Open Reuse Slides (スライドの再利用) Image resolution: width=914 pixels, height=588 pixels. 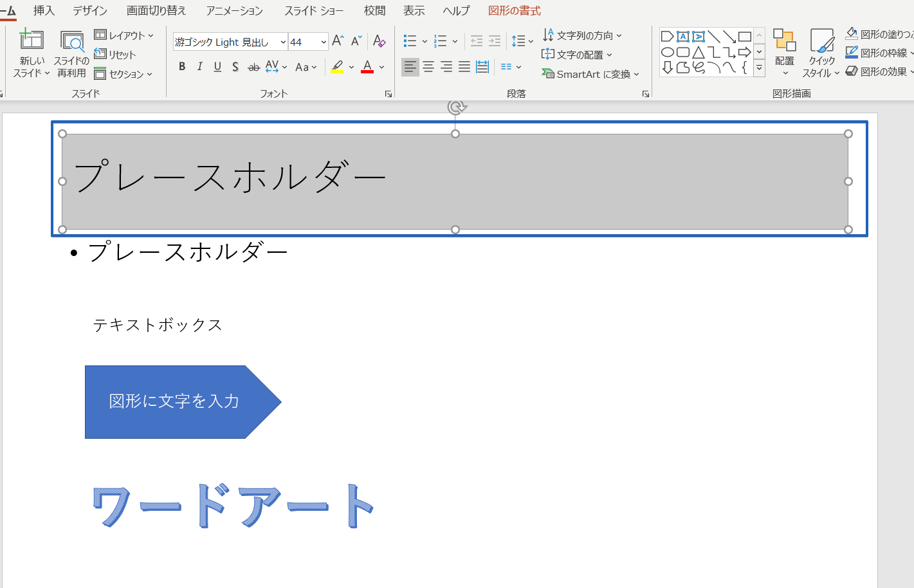pos(71,55)
